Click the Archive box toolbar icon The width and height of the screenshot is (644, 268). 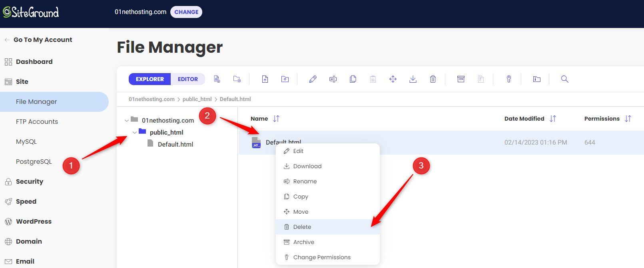coord(461,79)
